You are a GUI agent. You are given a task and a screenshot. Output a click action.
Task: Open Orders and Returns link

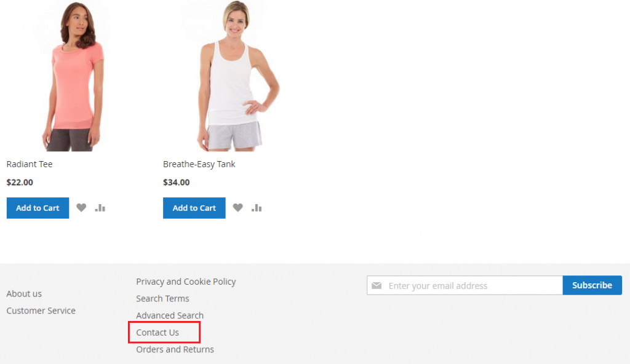(175, 349)
